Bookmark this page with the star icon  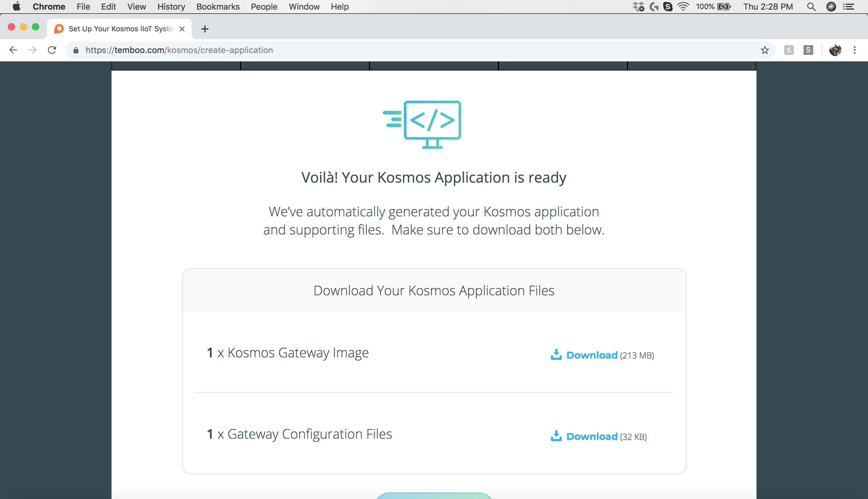pyautogui.click(x=765, y=50)
